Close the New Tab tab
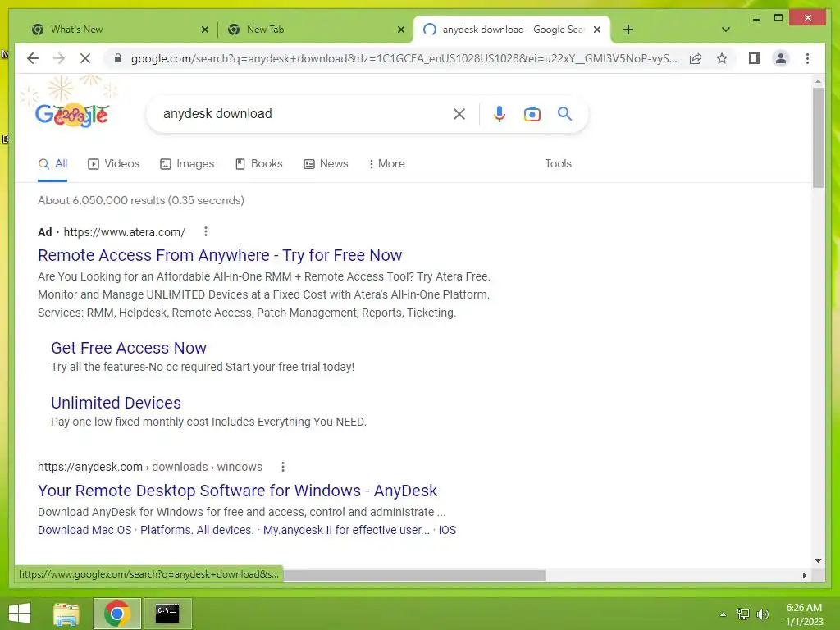 coord(400,30)
